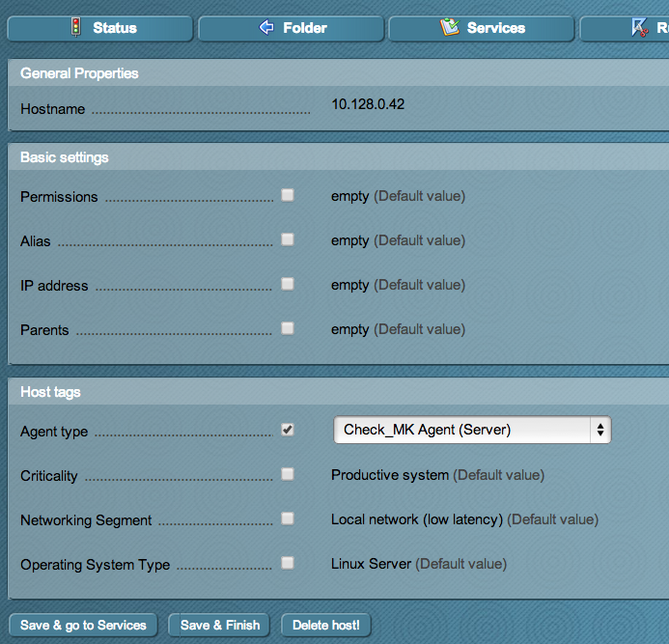Click the IP address label
The width and height of the screenshot is (669, 644).
54,286
